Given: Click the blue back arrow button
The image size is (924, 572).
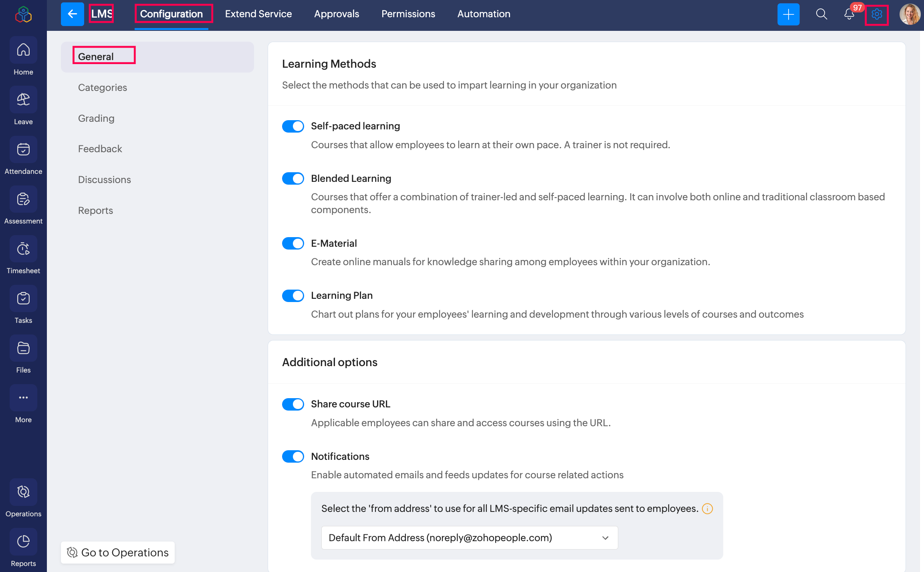Looking at the screenshot, I should (72, 14).
